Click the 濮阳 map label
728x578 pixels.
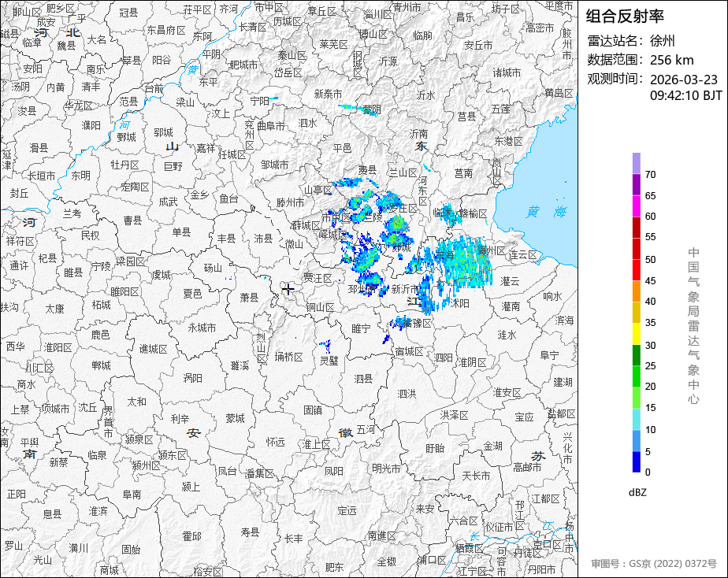(91, 125)
